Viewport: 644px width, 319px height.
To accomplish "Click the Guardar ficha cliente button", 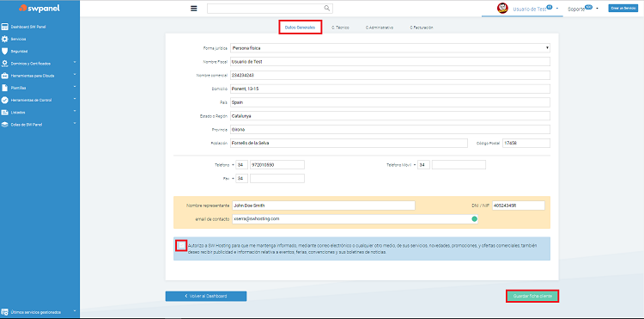I will 532,296.
